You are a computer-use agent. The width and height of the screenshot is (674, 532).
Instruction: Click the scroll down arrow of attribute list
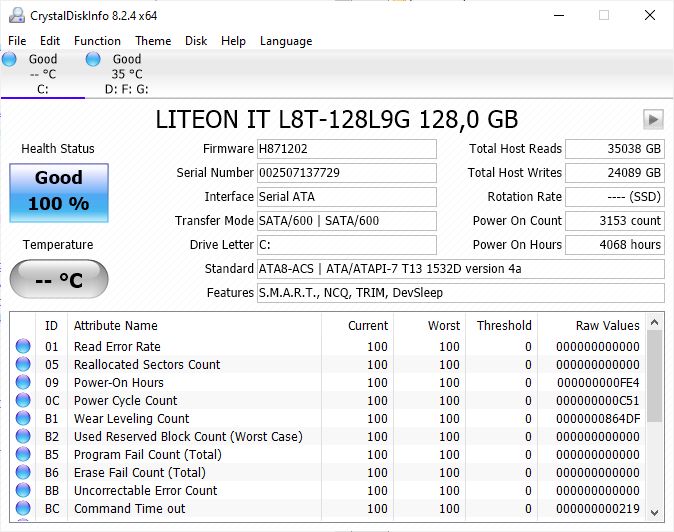(x=654, y=512)
